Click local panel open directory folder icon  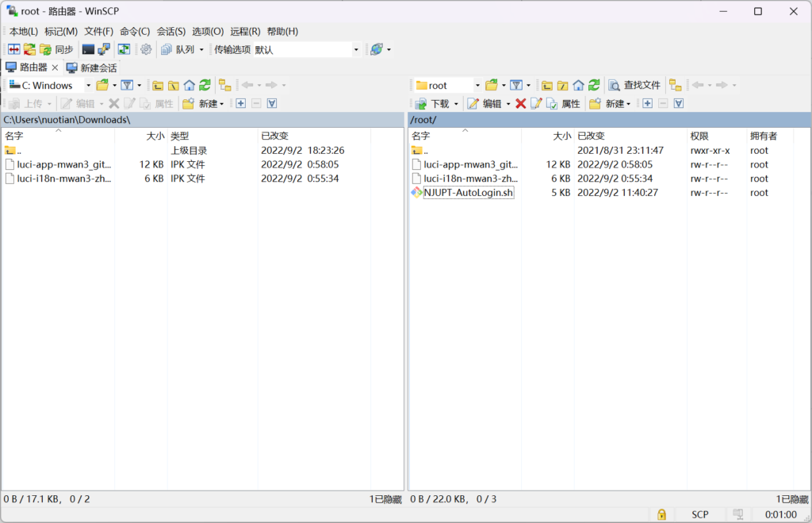102,85
